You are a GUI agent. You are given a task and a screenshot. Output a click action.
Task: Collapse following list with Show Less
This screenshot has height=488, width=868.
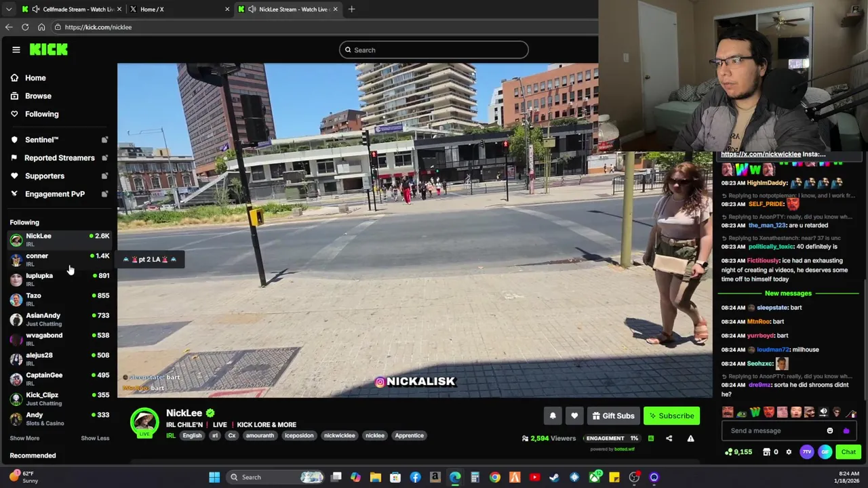(95, 439)
